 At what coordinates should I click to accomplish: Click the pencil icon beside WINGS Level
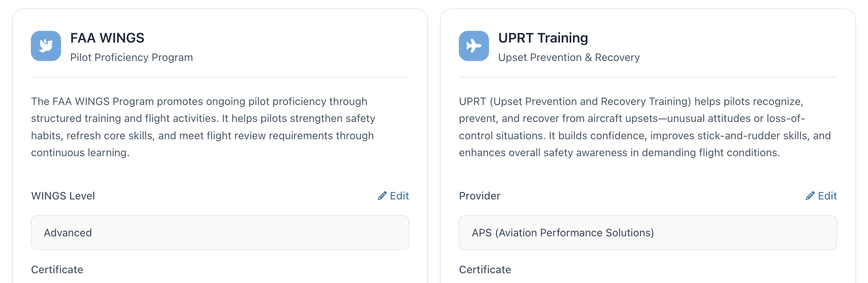click(x=382, y=196)
